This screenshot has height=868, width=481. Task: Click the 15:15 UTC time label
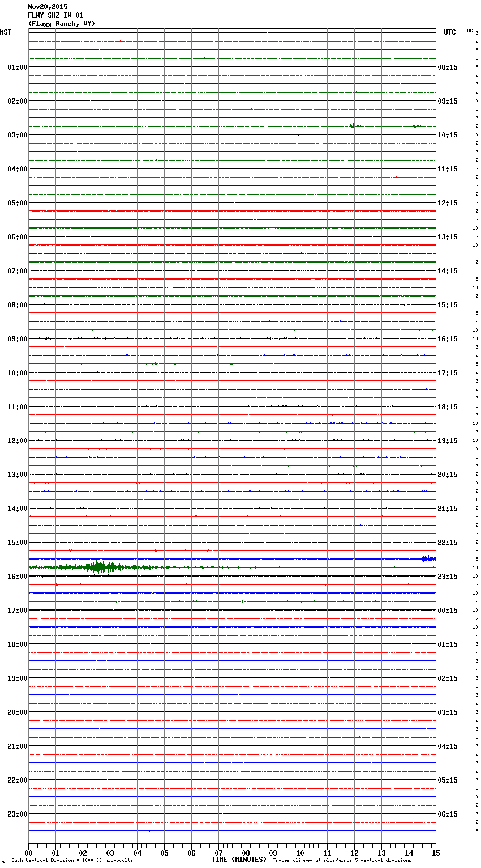click(448, 305)
